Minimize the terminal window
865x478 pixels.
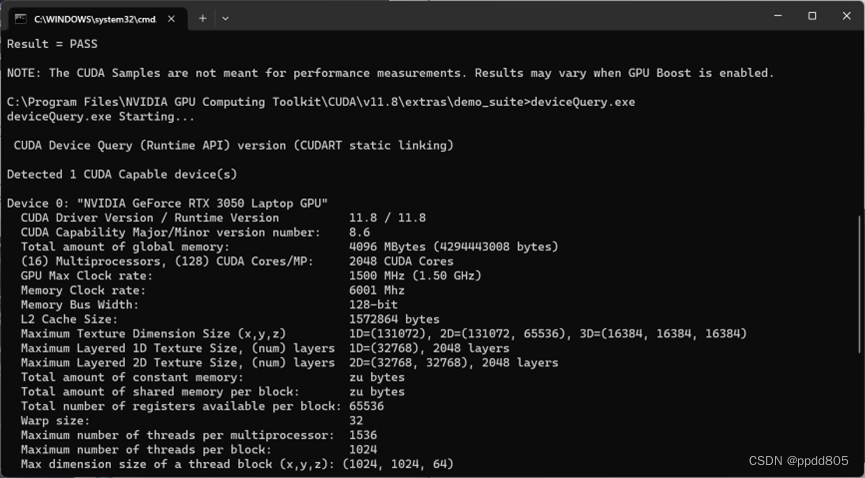pos(778,16)
